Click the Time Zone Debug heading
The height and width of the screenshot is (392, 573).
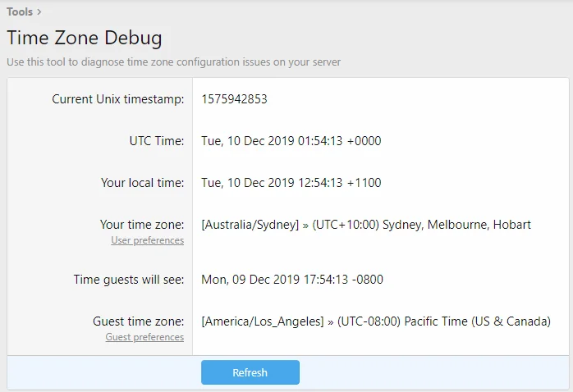pyautogui.click(x=85, y=38)
